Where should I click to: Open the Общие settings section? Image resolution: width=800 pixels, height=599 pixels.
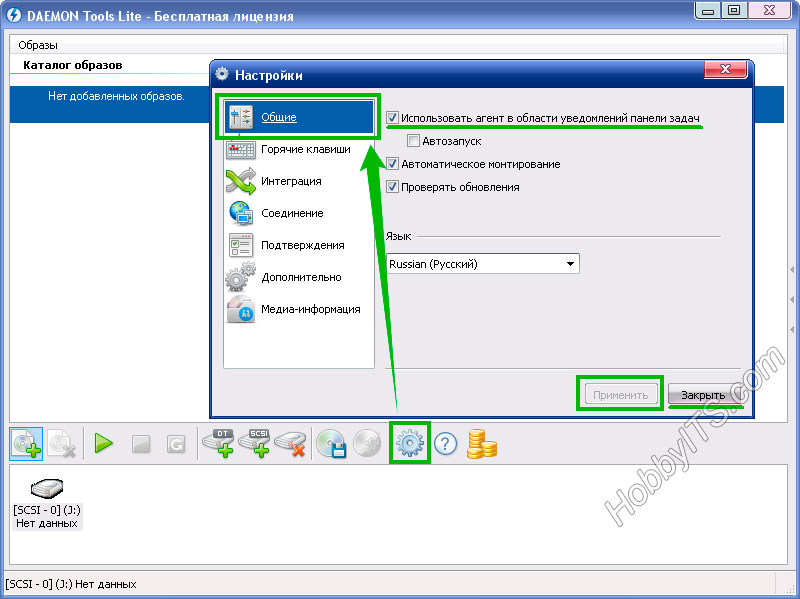coord(299,117)
